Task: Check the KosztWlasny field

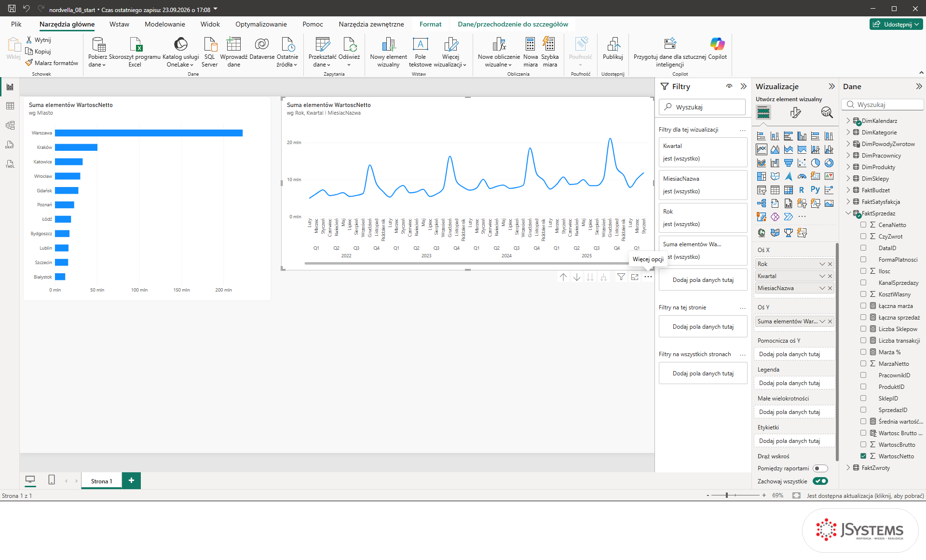Action: click(x=863, y=294)
